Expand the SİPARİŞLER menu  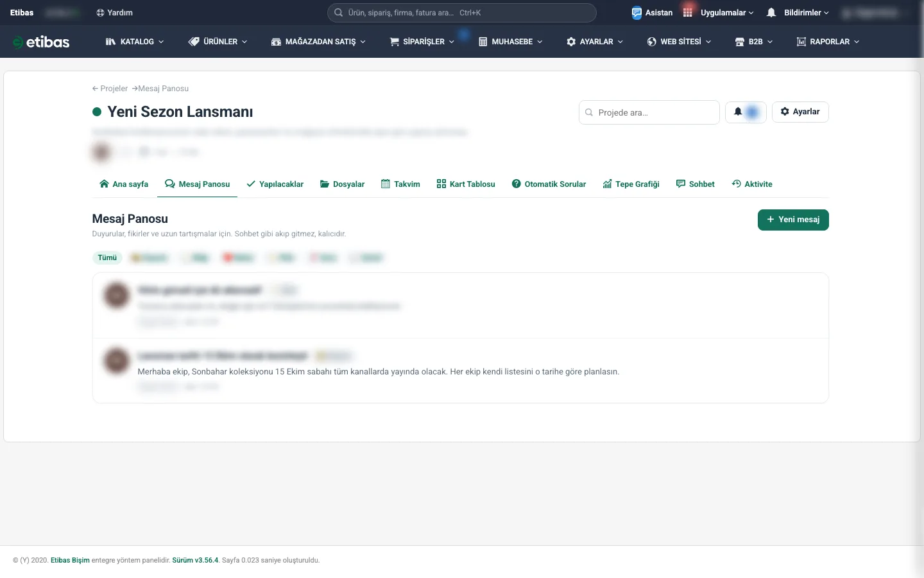click(422, 42)
